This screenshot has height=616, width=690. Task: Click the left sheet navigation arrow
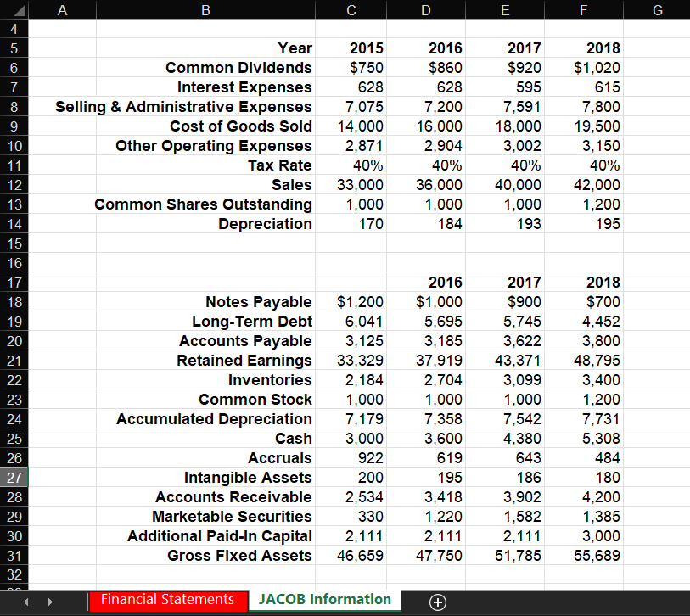[x=24, y=601]
